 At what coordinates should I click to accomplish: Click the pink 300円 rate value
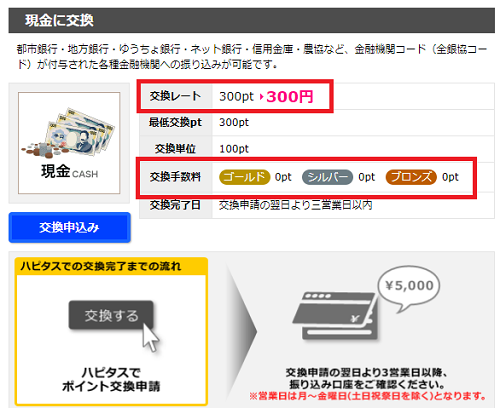tap(290, 97)
